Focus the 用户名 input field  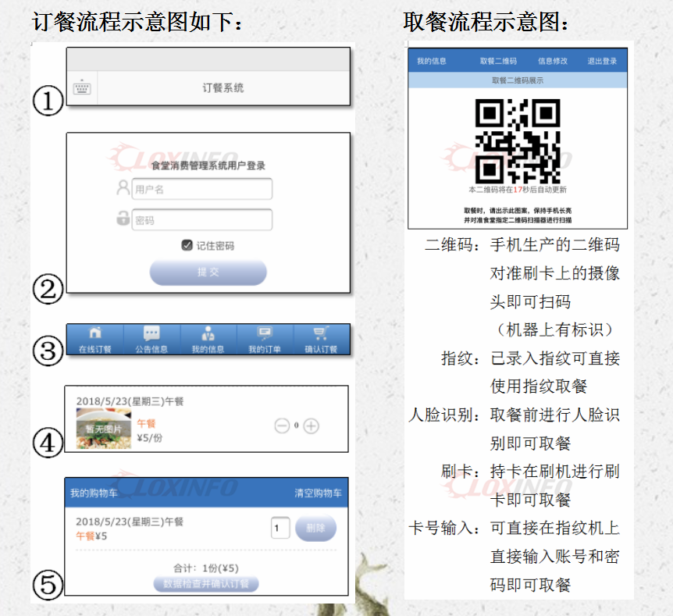click(201, 189)
